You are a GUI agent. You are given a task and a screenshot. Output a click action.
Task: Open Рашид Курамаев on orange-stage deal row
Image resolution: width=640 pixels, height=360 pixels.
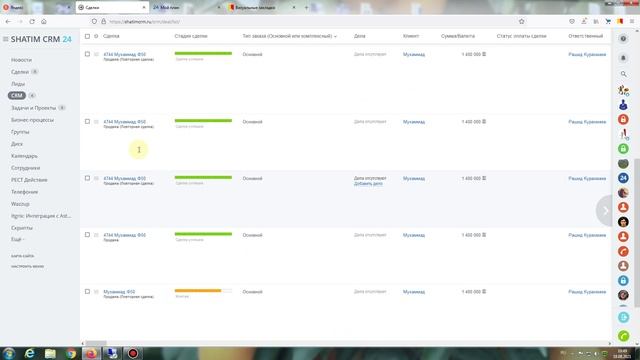click(587, 292)
